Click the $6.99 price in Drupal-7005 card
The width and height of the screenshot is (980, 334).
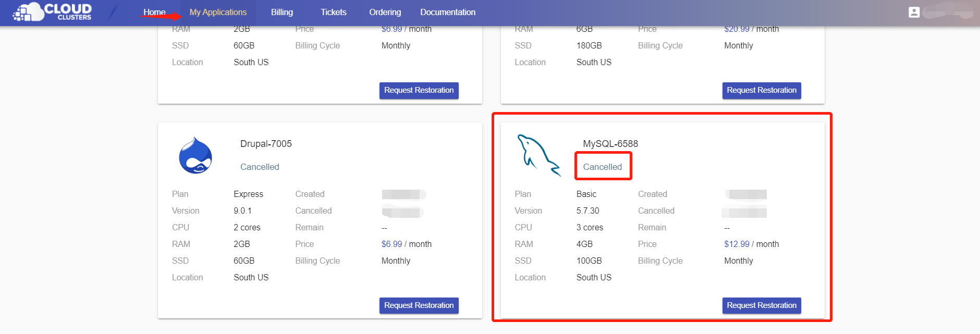click(391, 244)
